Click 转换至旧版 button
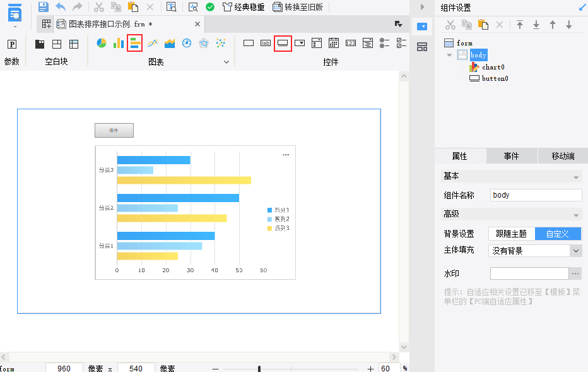 pos(298,7)
